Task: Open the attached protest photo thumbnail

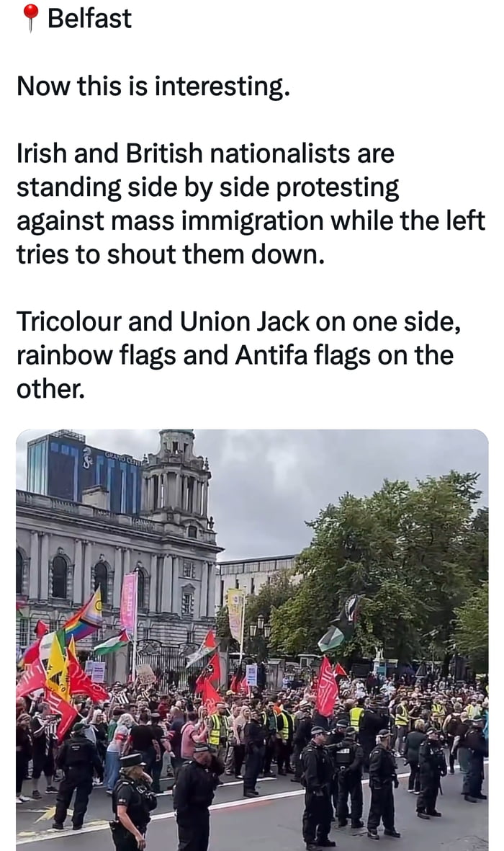Action: pyautogui.click(x=252, y=640)
